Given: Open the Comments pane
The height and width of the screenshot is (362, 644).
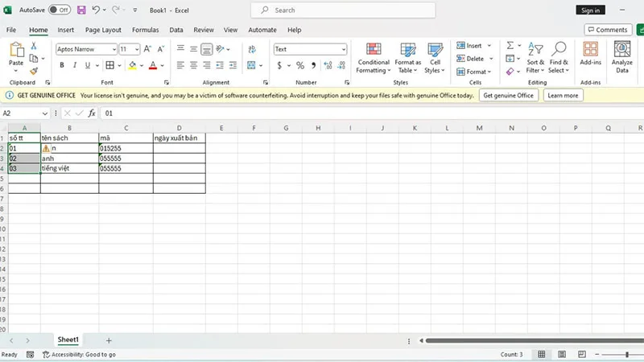Looking at the screenshot, I should pos(608,30).
